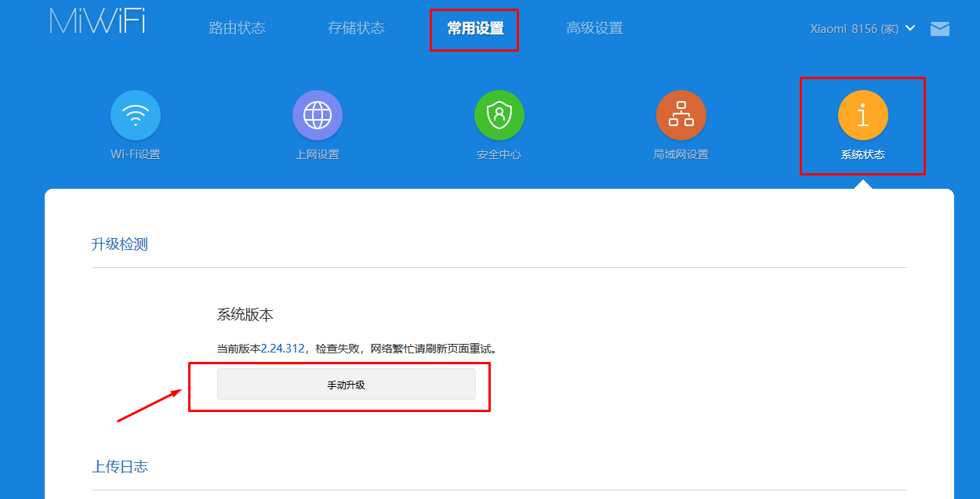Click the 局域网设置 text label

[681, 155]
